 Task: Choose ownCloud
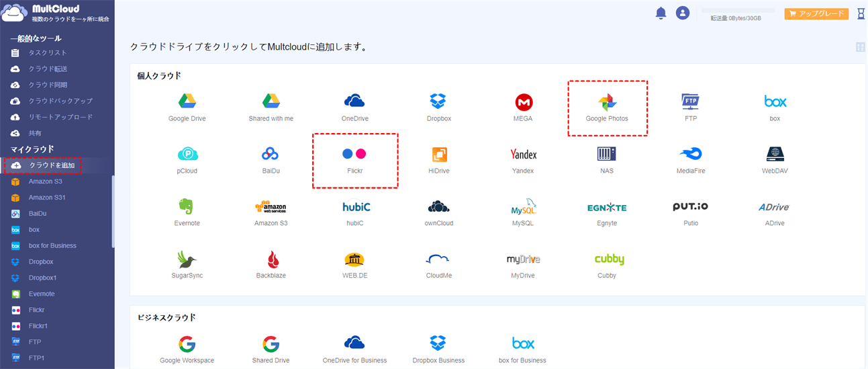point(438,212)
